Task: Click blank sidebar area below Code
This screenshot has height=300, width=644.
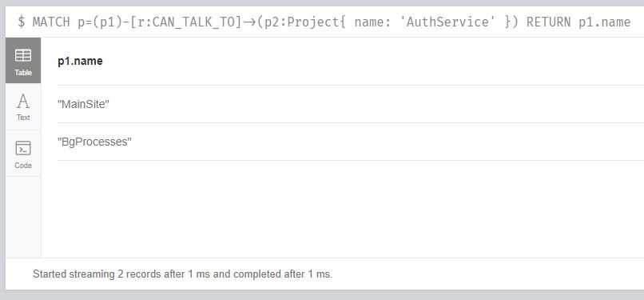Action: (23, 217)
